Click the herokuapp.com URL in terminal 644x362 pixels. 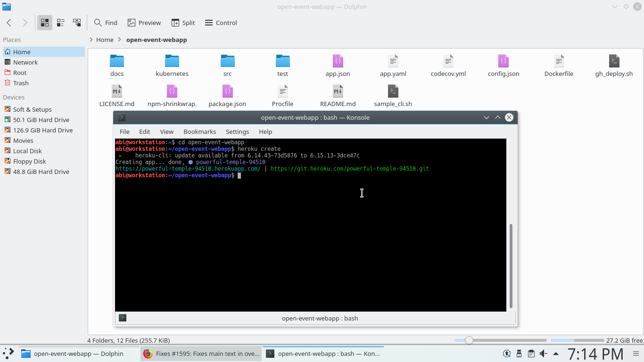point(188,168)
